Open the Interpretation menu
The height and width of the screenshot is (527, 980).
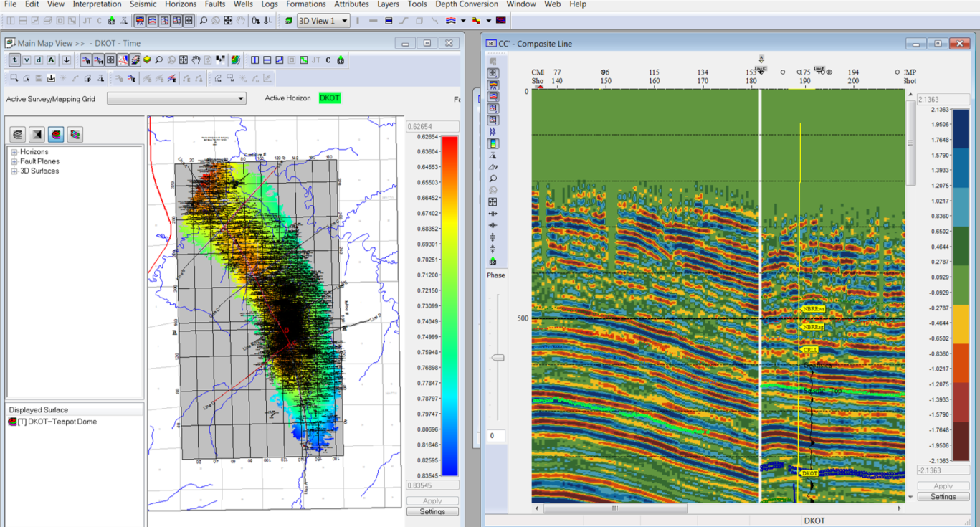click(97, 4)
